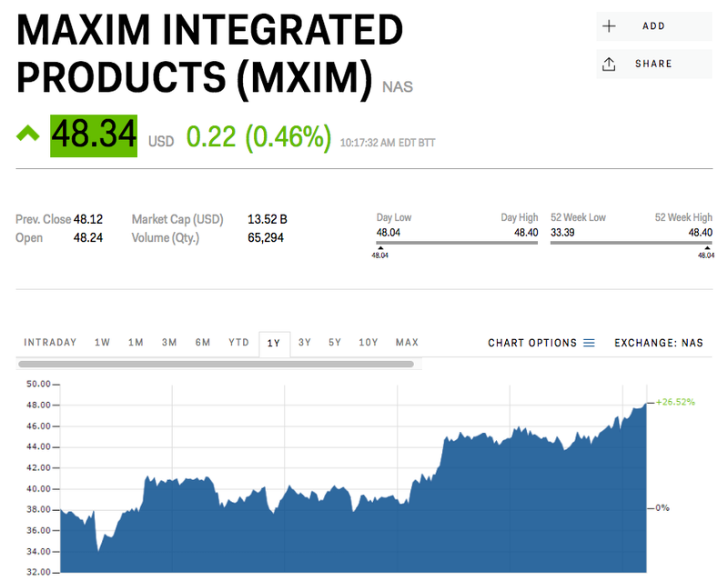Click the ADD button

pos(653,26)
